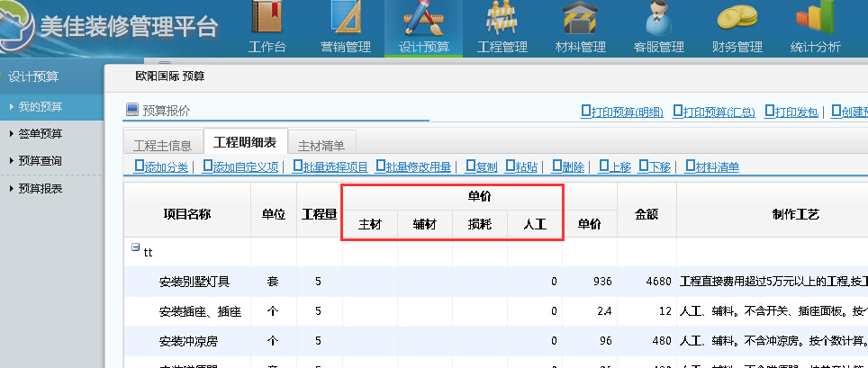Click the 批量选择项目 link
This screenshot has height=368, width=868.
335,166
